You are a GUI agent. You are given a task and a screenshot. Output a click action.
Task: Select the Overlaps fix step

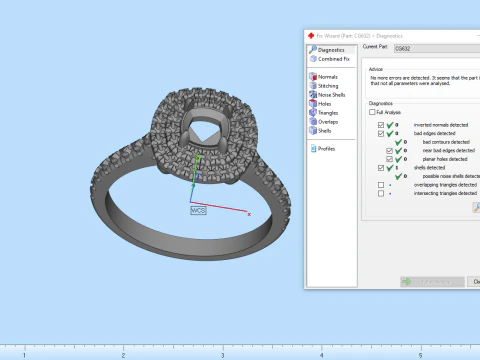pos(323,122)
